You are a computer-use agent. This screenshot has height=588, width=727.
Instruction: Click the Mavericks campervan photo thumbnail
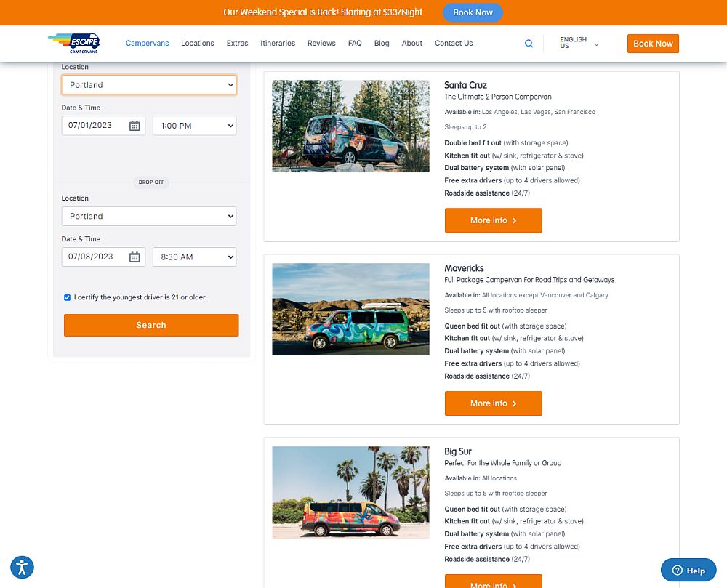pyautogui.click(x=350, y=309)
